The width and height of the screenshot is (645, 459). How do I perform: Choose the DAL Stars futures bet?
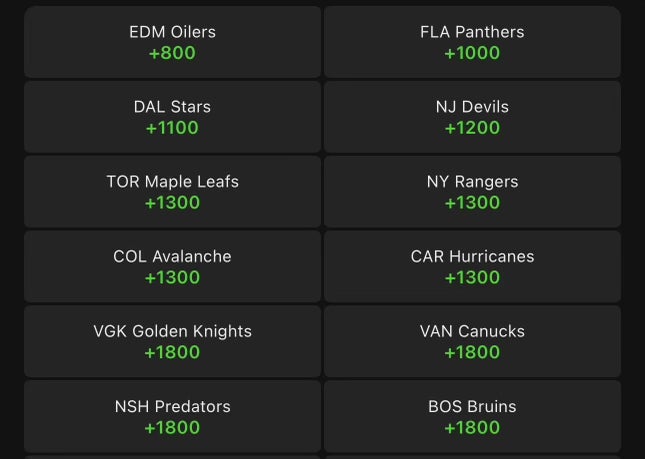pos(172,117)
